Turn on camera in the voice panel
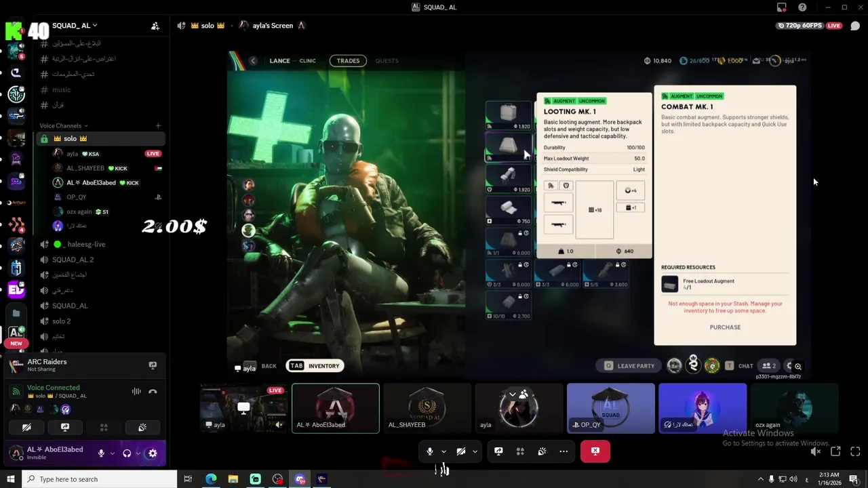 (26, 428)
